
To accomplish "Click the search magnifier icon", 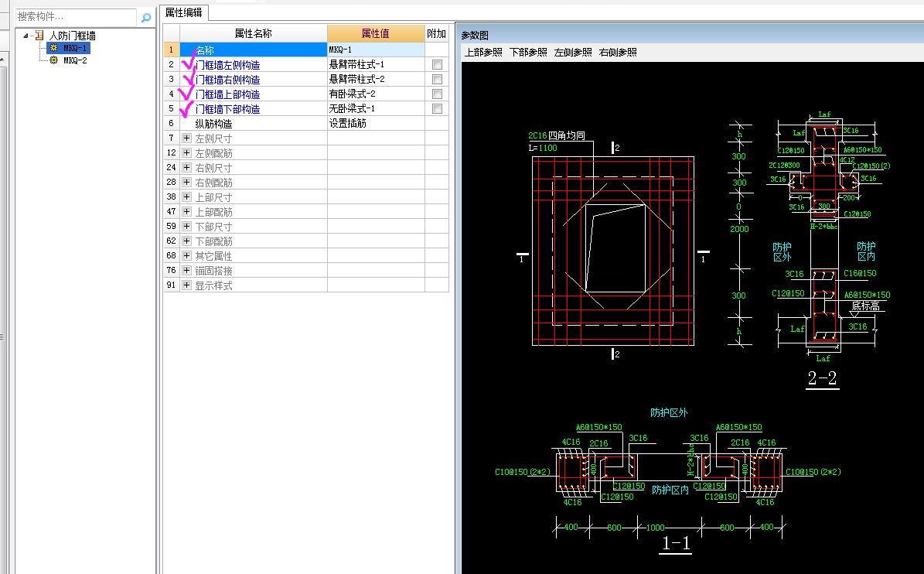I will [x=145, y=18].
